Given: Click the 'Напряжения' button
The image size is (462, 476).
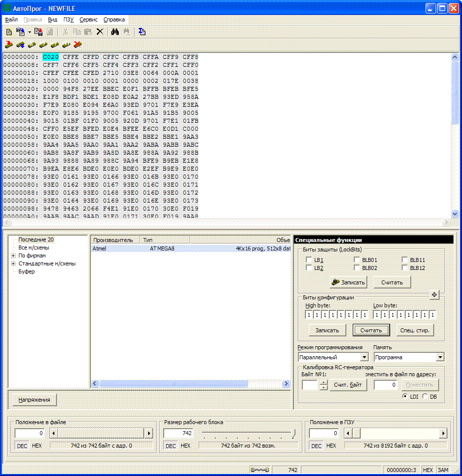Looking at the screenshot, I should pyautogui.click(x=34, y=400).
